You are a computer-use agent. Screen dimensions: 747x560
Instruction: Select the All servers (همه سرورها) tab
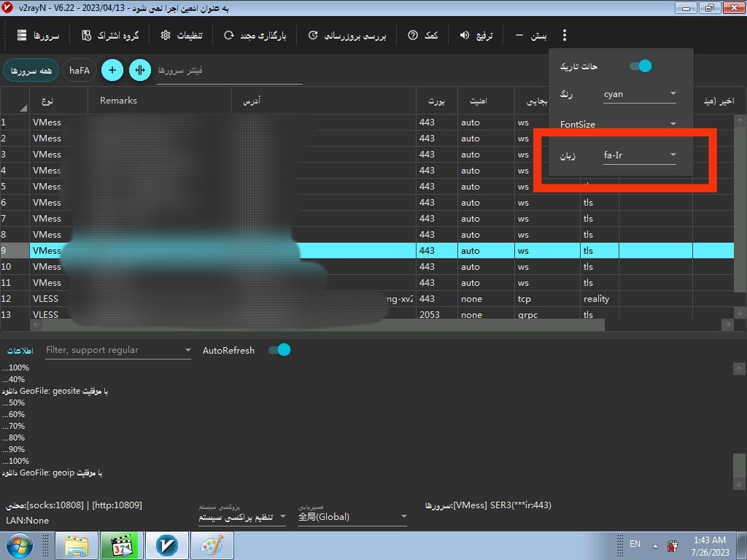[31, 71]
